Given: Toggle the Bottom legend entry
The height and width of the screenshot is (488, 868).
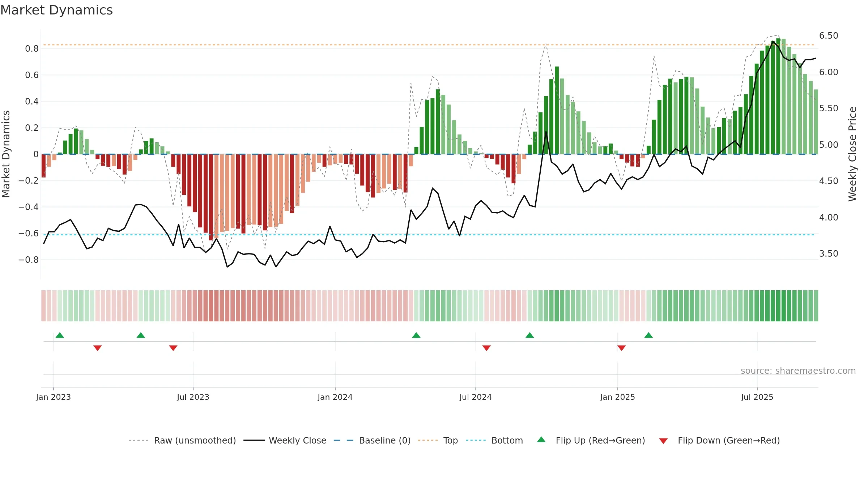Looking at the screenshot, I should click(495, 440).
